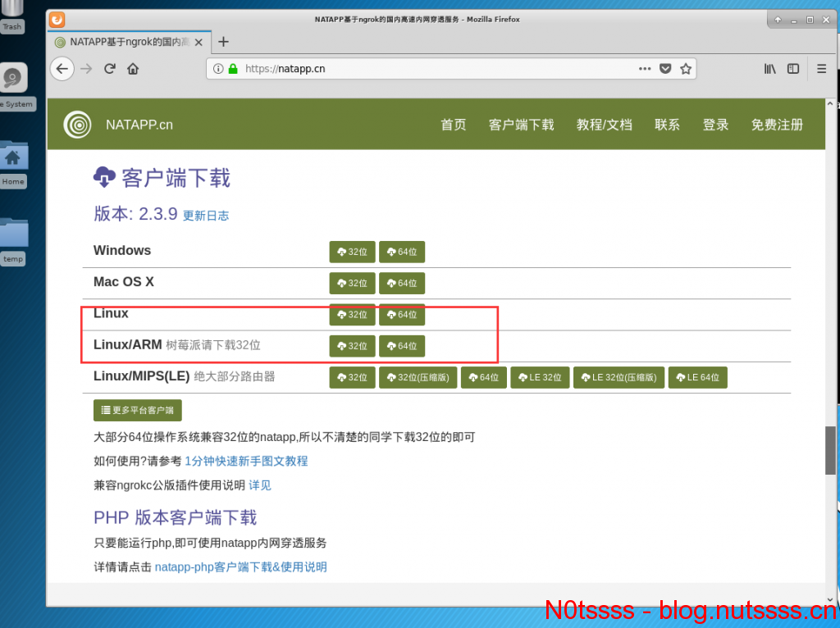Screen dimensions: 840x628
Task: Click the 版本: 2.3.9 text
Action: [x=135, y=214]
